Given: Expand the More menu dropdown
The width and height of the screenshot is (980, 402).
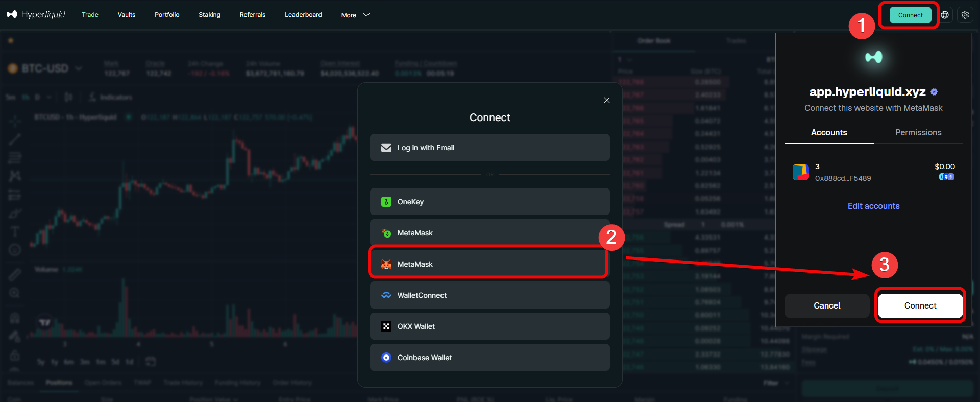Looking at the screenshot, I should click(x=355, y=15).
